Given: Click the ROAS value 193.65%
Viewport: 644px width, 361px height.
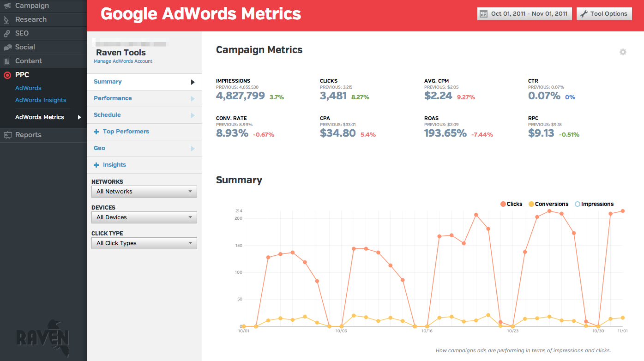Looking at the screenshot, I should pos(445,133).
